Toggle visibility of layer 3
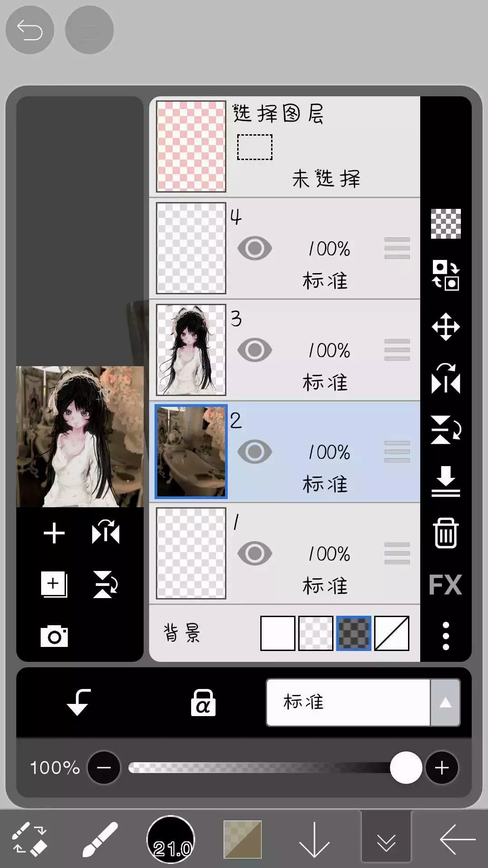 [x=255, y=350]
